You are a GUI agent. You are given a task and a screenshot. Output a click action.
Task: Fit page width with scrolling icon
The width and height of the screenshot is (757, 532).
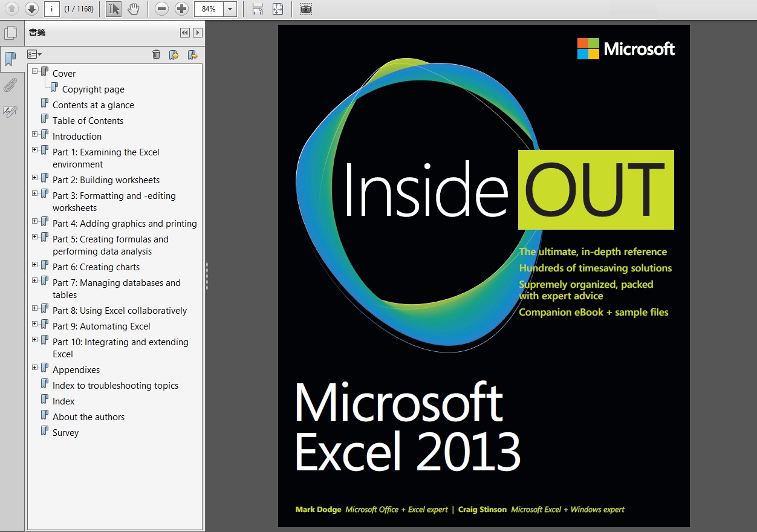(258, 8)
